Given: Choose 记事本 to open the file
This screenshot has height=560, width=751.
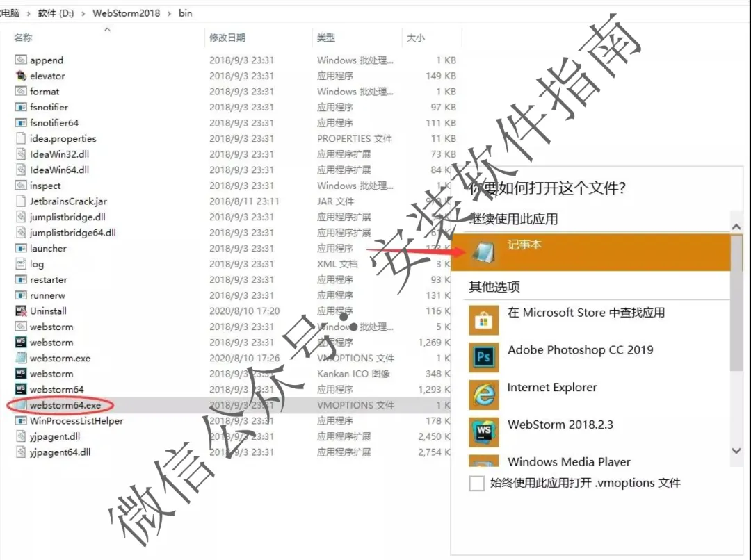Looking at the screenshot, I should tap(590, 252).
